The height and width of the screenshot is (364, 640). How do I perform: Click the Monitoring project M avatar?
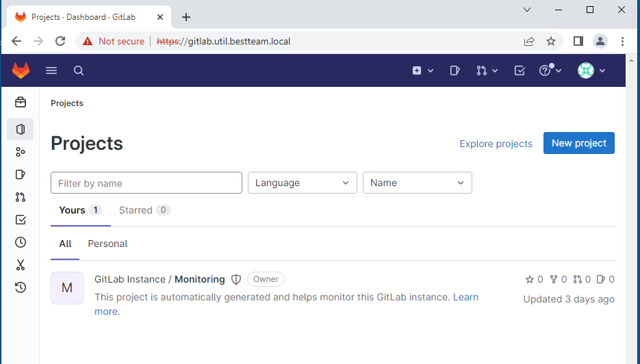pos(67,288)
